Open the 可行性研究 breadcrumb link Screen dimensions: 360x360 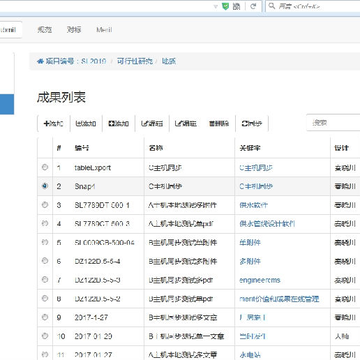(135, 61)
